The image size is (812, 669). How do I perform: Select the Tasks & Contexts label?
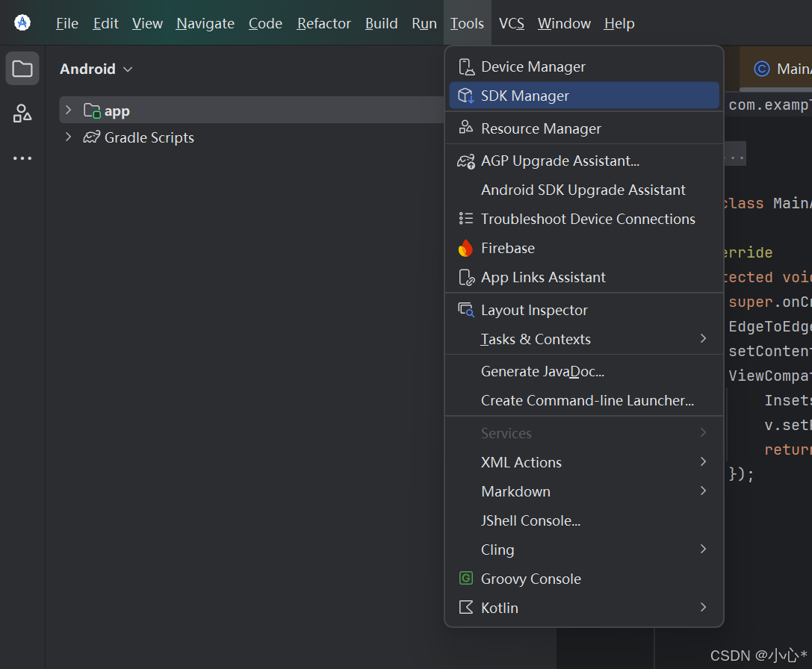pyautogui.click(x=536, y=339)
